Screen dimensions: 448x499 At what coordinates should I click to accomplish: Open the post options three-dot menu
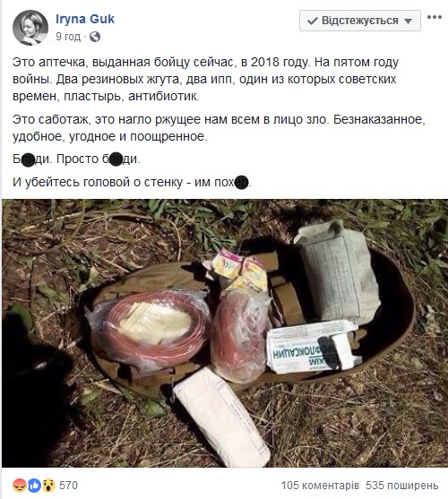434,17
